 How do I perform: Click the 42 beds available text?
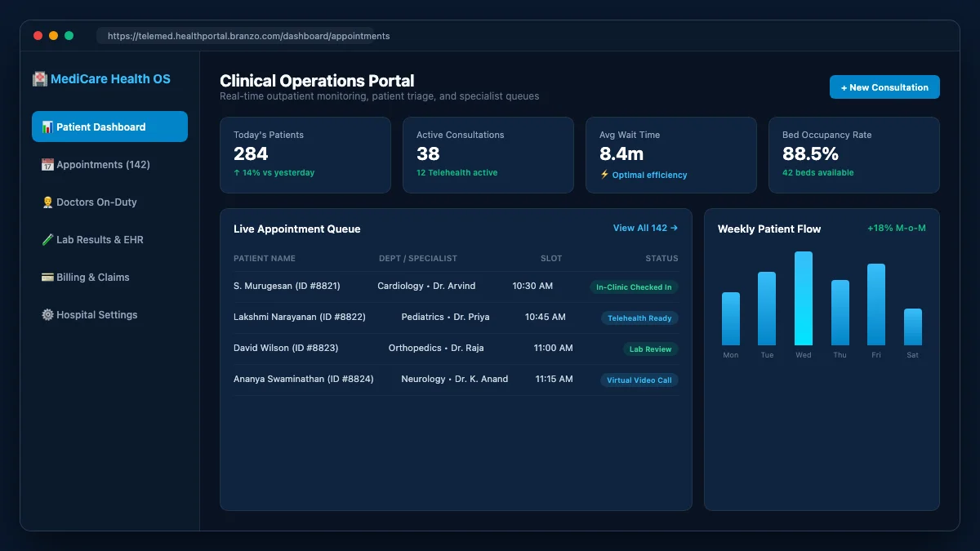click(x=818, y=173)
